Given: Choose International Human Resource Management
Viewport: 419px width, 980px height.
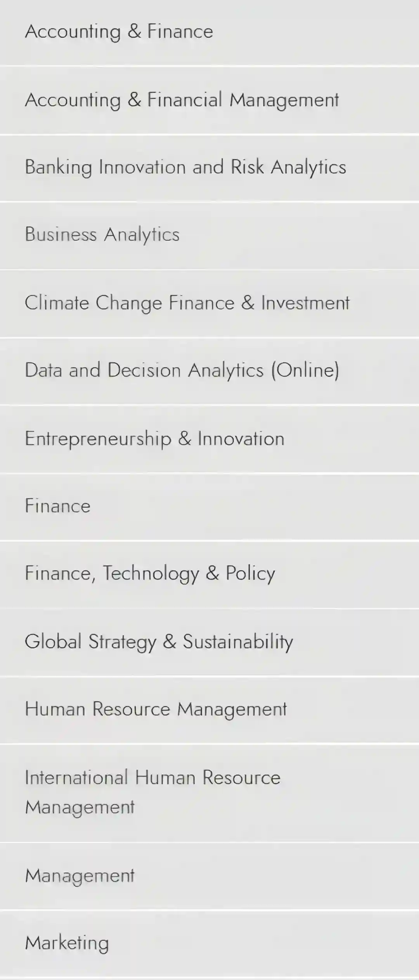Looking at the screenshot, I should tap(152, 792).
